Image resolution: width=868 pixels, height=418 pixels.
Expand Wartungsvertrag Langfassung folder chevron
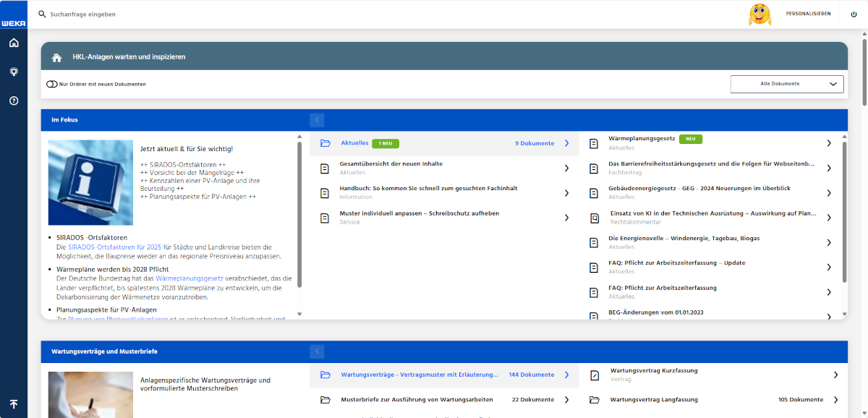point(835,400)
